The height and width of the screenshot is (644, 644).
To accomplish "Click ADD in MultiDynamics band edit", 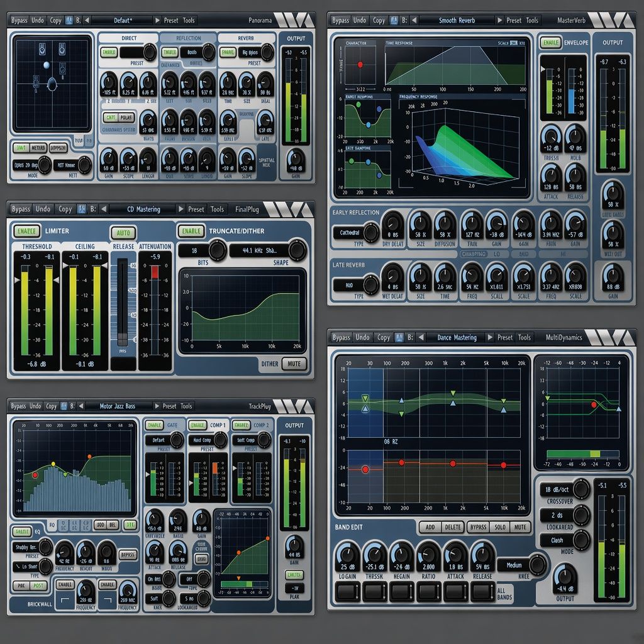I will (430, 527).
